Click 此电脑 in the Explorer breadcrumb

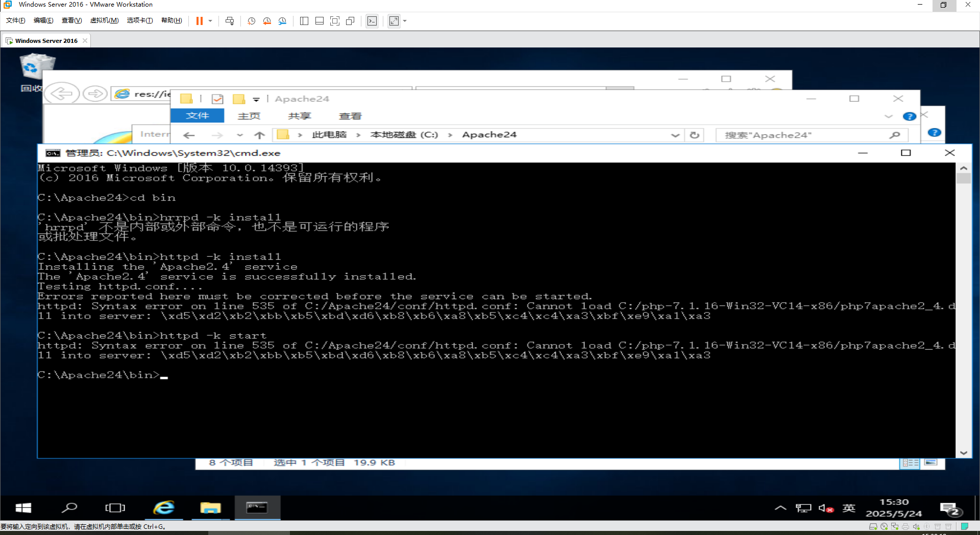click(x=329, y=135)
